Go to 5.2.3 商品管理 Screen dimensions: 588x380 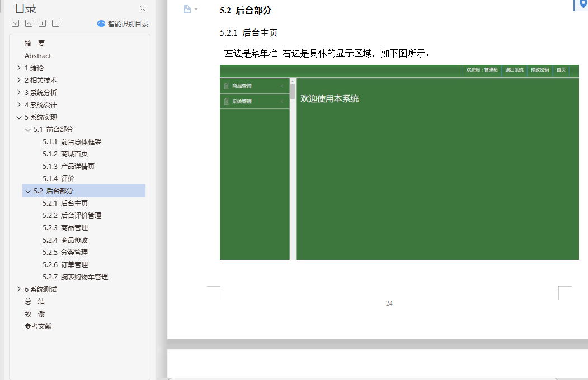click(x=65, y=228)
